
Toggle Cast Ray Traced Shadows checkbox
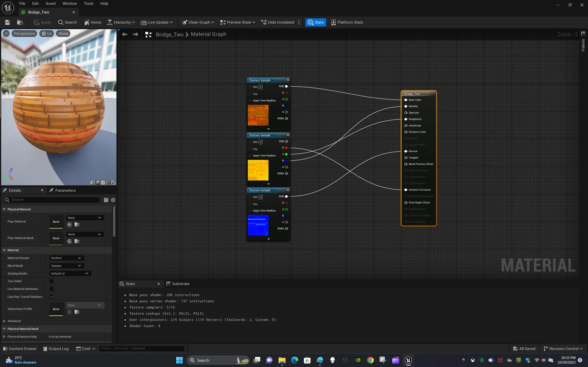52,296
